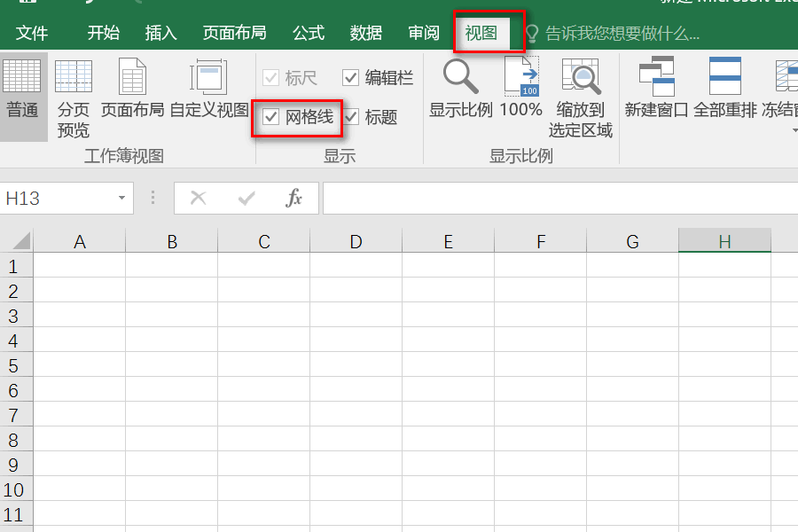Select column A header
This screenshot has height=532, width=798.
coord(80,241)
